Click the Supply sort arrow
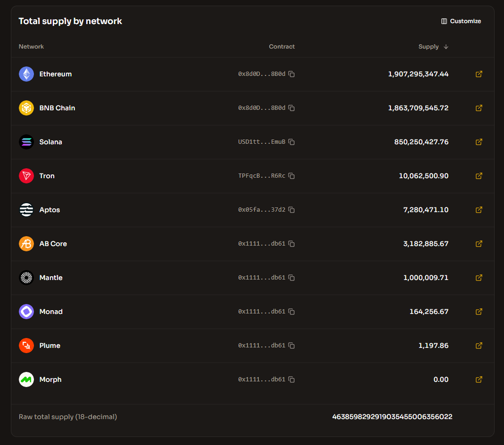504x445 pixels. point(446,47)
